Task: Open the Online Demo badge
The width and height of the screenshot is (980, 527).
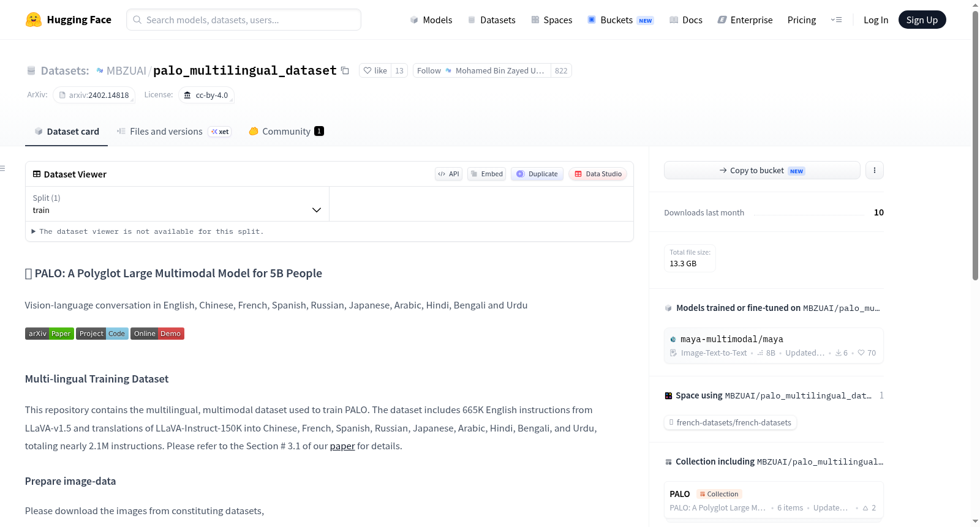Action: [157, 334]
